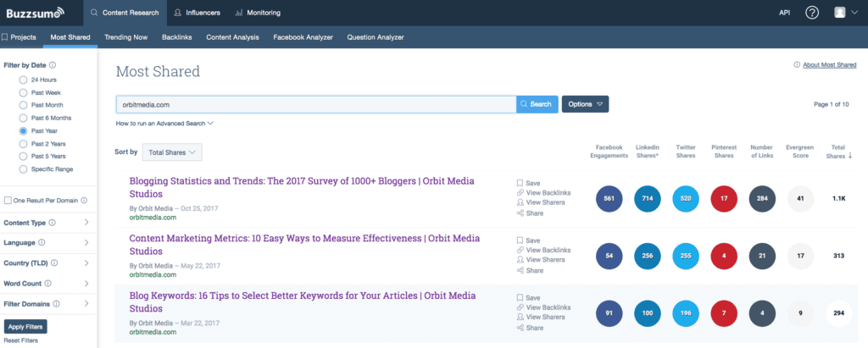Image resolution: width=868 pixels, height=348 pixels.
Task: Select the Past Year date filter
Action: pos(23,131)
